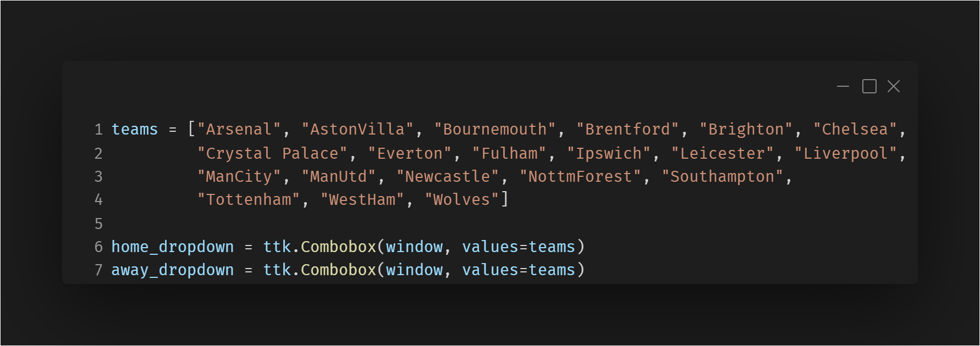The width and height of the screenshot is (980, 346).
Task: Click Combobox on the home_dropdown line
Action: [338, 247]
